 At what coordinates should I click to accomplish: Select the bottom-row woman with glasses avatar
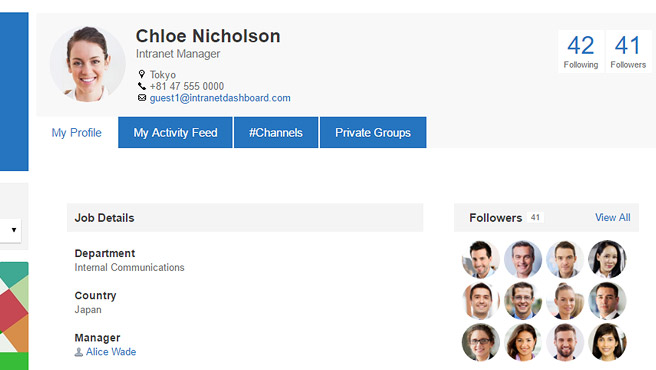(481, 342)
